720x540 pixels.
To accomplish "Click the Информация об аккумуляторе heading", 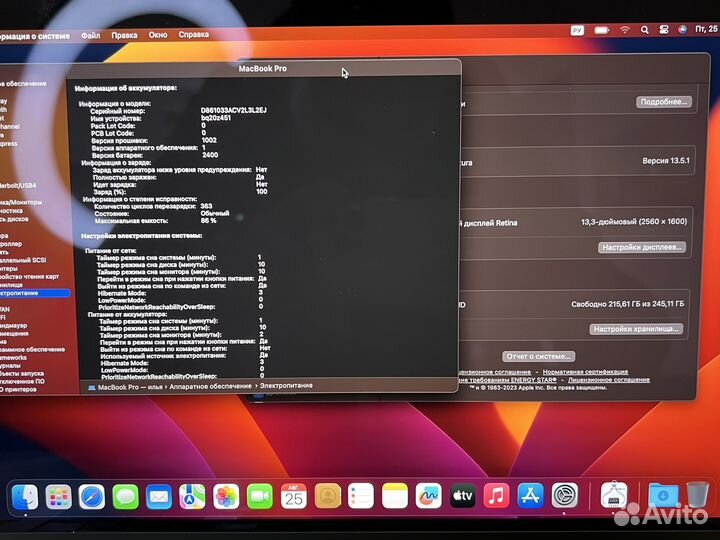I will pyautogui.click(x=126, y=88).
